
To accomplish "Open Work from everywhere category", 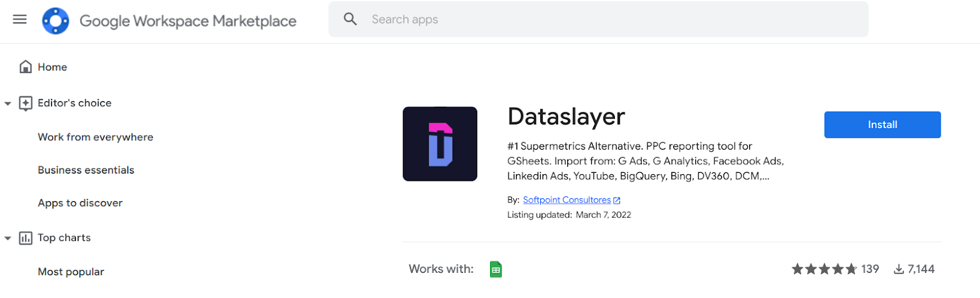I will tap(96, 137).
